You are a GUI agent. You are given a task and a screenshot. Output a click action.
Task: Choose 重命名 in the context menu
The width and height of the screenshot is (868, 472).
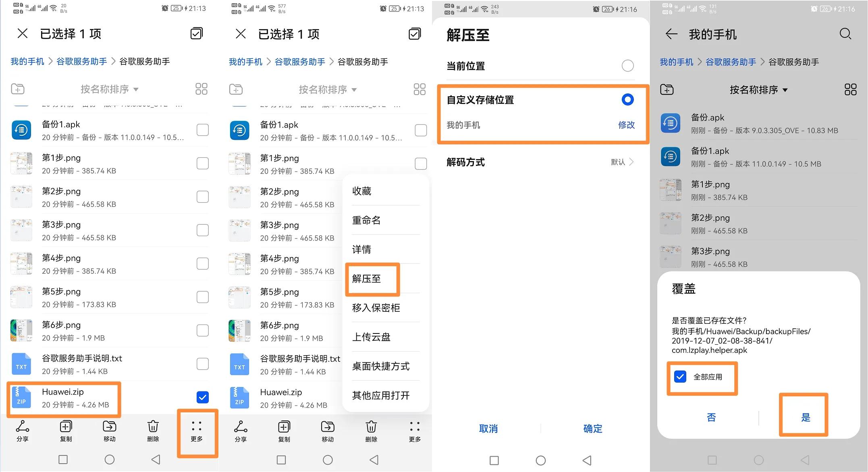366,220
